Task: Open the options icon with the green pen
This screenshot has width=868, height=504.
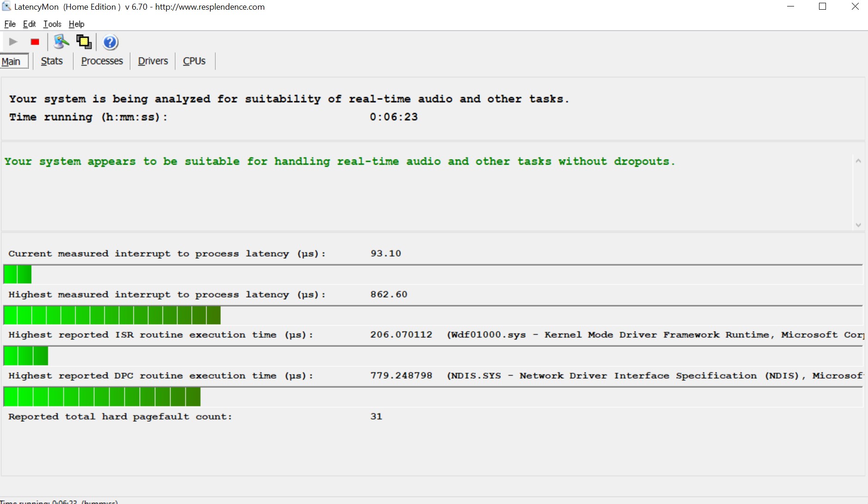Action: pos(61,42)
